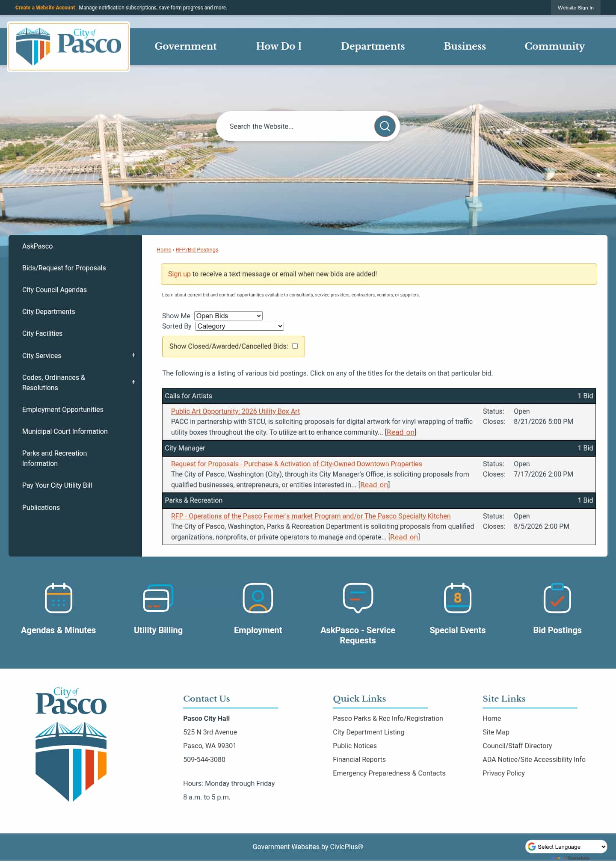Expand the City Services submenu plus
The image size is (616, 862).
click(x=133, y=355)
